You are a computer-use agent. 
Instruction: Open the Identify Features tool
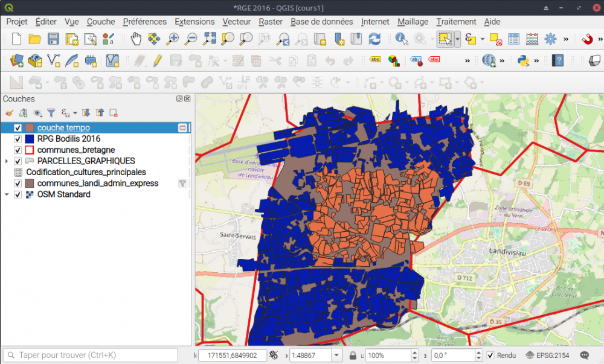pos(401,39)
